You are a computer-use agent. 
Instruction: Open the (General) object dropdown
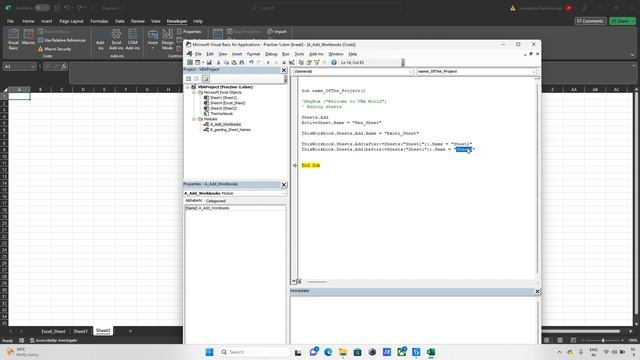[410, 71]
